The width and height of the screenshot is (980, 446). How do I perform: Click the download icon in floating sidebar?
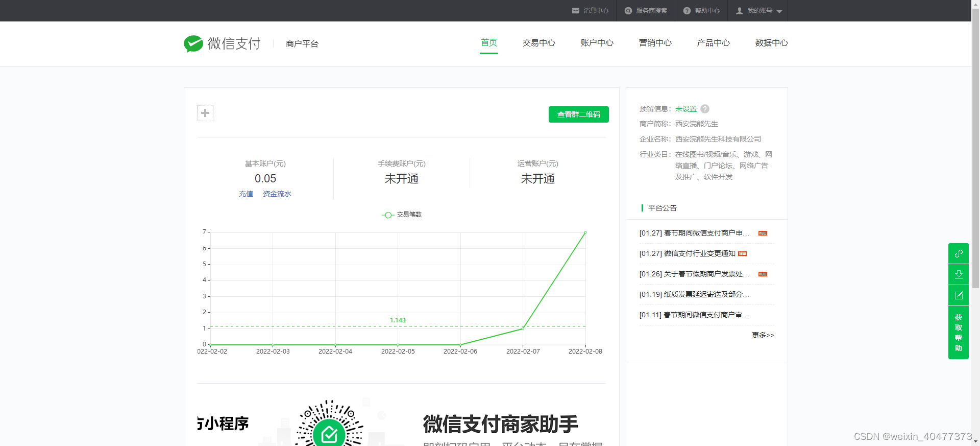pos(959,274)
